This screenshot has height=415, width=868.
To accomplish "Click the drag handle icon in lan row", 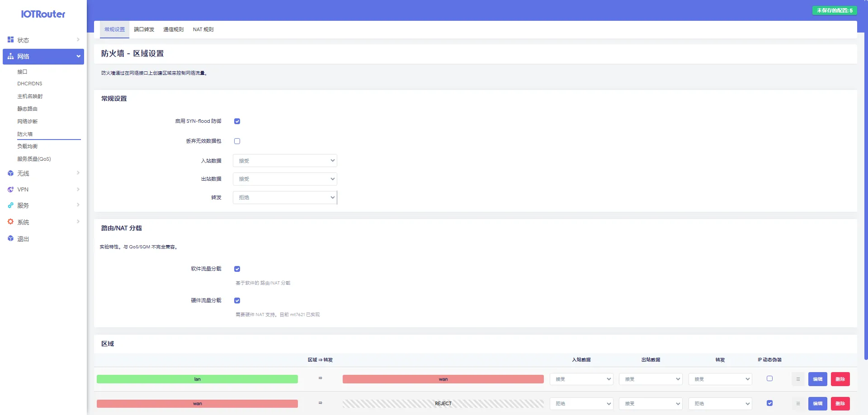I will 798,379.
